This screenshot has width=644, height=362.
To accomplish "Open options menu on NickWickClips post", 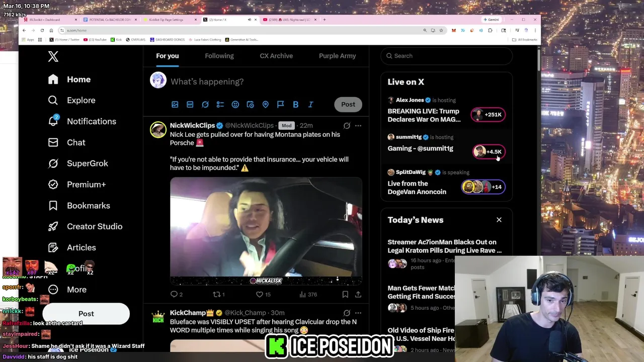I will click(x=358, y=125).
